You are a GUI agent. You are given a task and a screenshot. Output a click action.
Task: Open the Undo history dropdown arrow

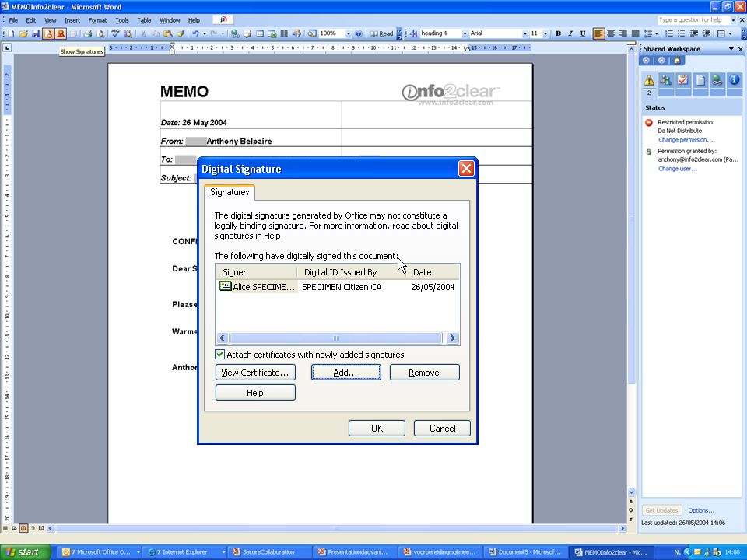point(205,33)
